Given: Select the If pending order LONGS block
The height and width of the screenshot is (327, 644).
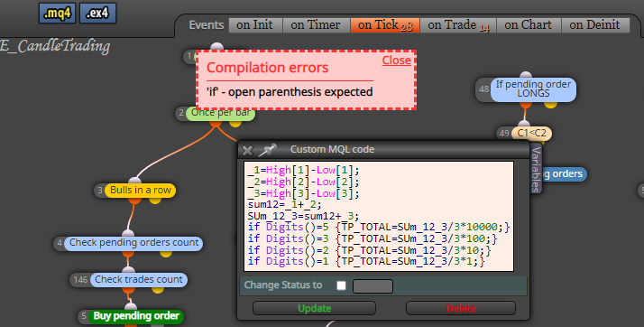Looking at the screenshot, I should pos(533,89).
